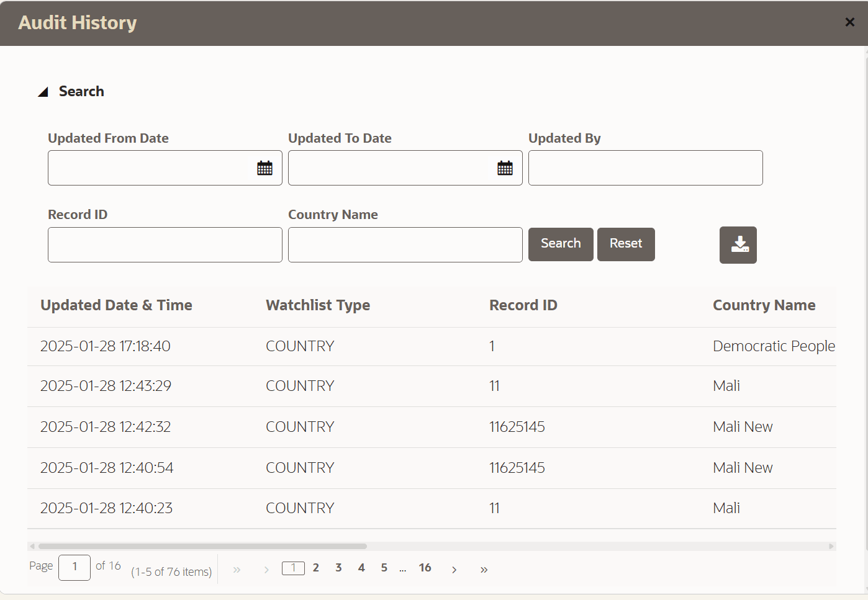Click the page number input box
Screen dimensions: 868x600
coord(75,568)
